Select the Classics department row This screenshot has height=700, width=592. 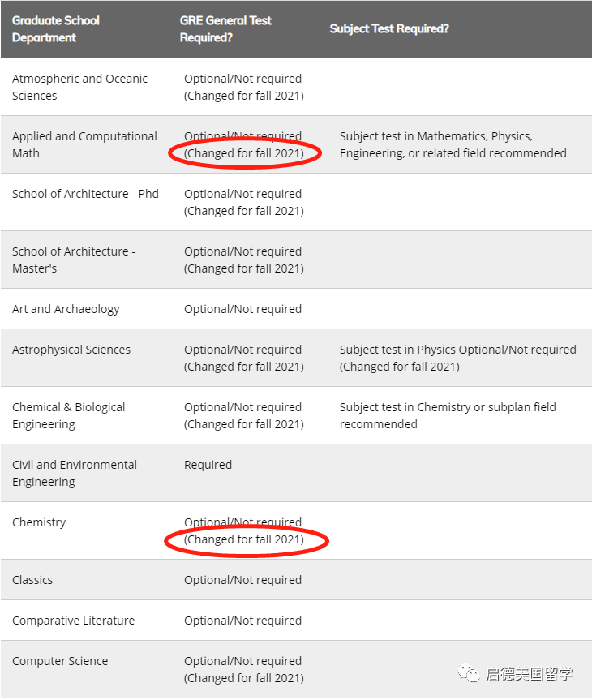[32, 580]
